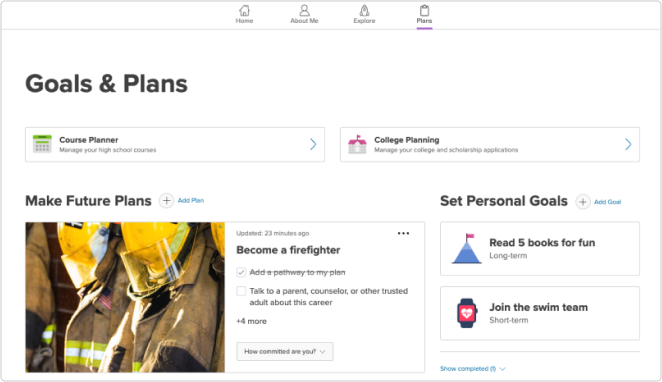Check the 'Talk to a parent, counselor' checkbox
Viewport: 662px width, 382px height.
click(241, 291)
